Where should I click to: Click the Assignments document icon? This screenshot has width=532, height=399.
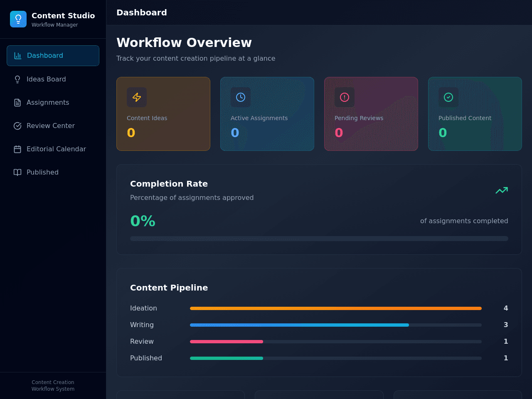point(17,103)
